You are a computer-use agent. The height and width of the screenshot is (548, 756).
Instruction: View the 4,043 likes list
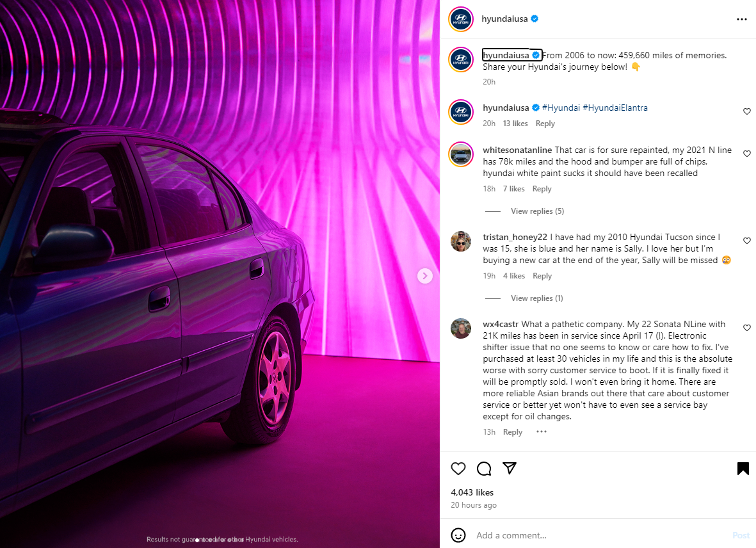click(472, 492)
